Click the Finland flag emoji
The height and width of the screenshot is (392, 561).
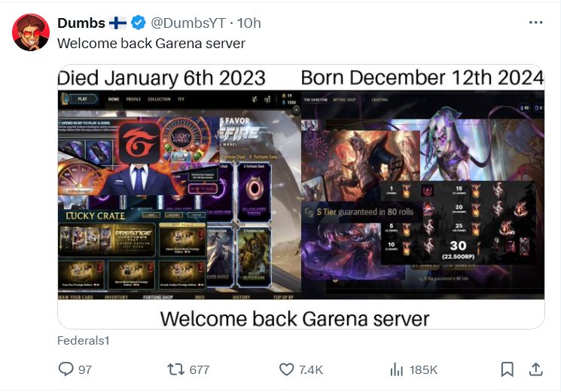click(x=117, y=23)
